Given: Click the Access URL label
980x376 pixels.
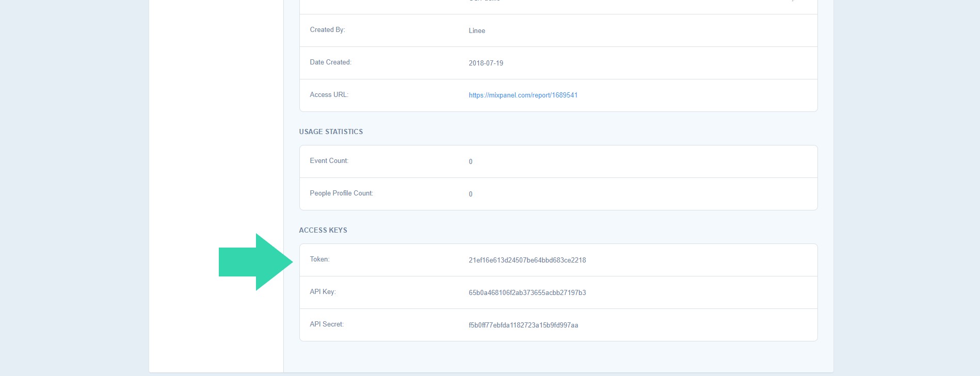Looking at the screenshot, I should [x=329, y=95].
